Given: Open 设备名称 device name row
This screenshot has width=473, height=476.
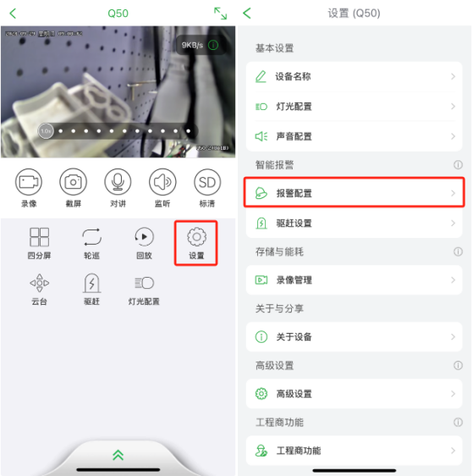Looking at the screenshot, I should pos(354,76).
